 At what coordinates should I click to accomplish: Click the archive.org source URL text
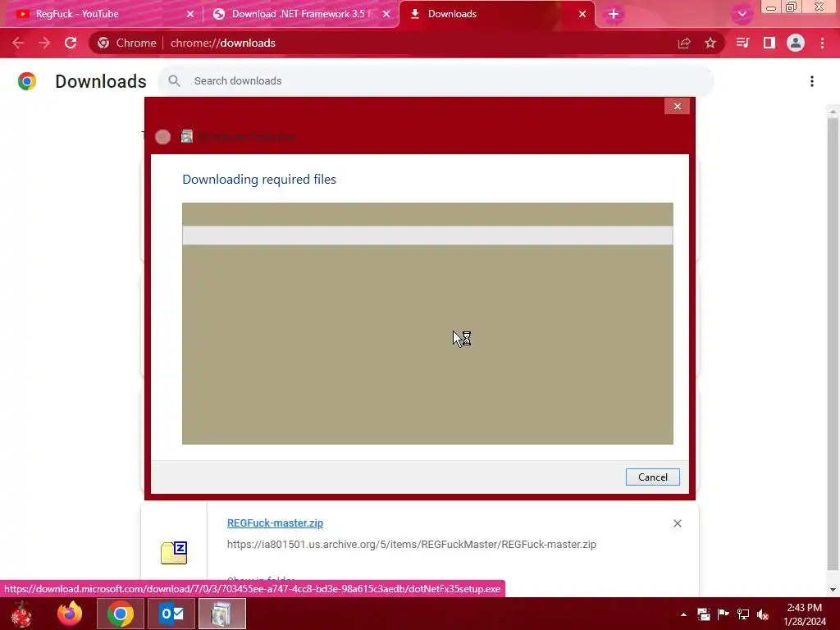[x=412, y=545]
